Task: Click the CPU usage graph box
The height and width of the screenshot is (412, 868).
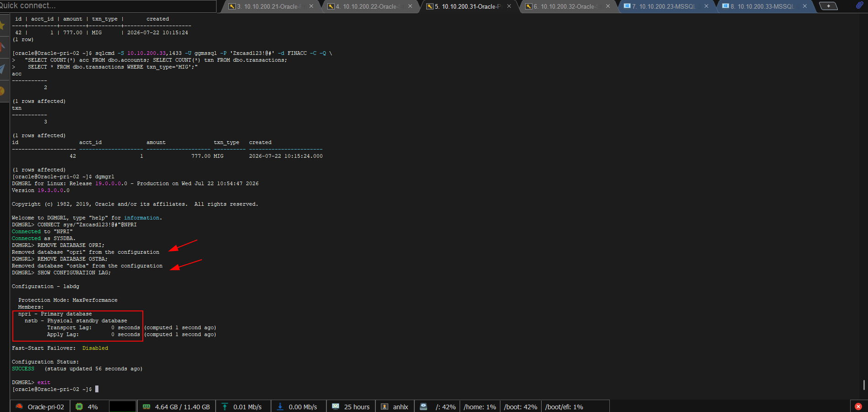Action: coord(123,407)
